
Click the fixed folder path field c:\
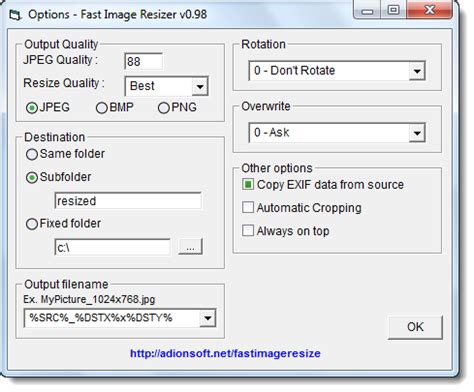tap(112, 247)
